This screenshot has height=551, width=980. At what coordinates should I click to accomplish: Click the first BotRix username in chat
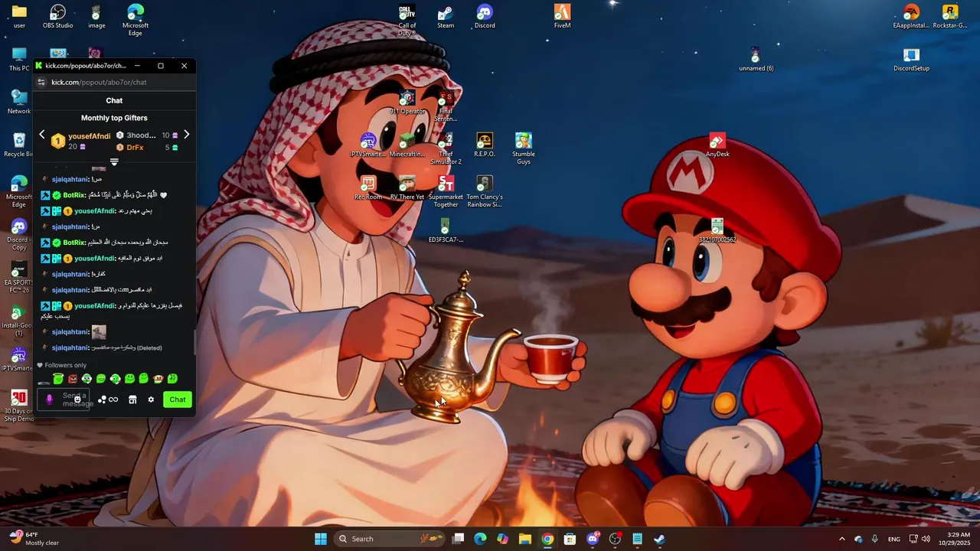tap(73, 195)
